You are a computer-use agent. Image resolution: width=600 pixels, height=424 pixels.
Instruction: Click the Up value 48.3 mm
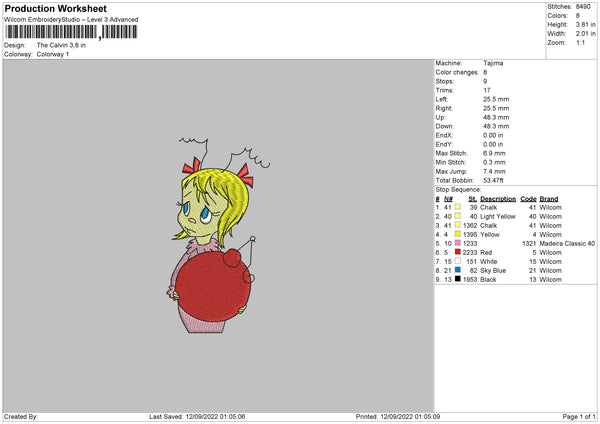496,117
